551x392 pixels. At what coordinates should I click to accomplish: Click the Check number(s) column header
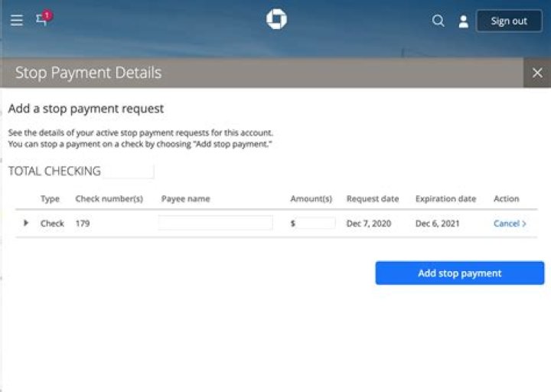[109, 198]
